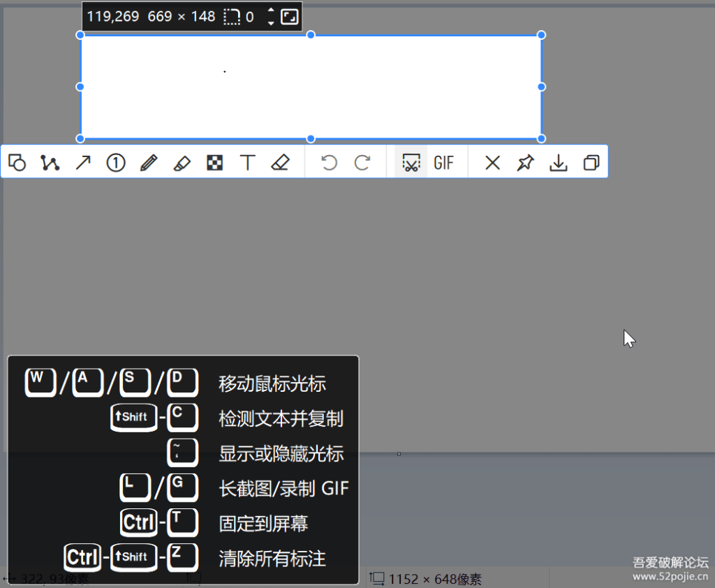Pick the numbered marker tool

[116, 163]
